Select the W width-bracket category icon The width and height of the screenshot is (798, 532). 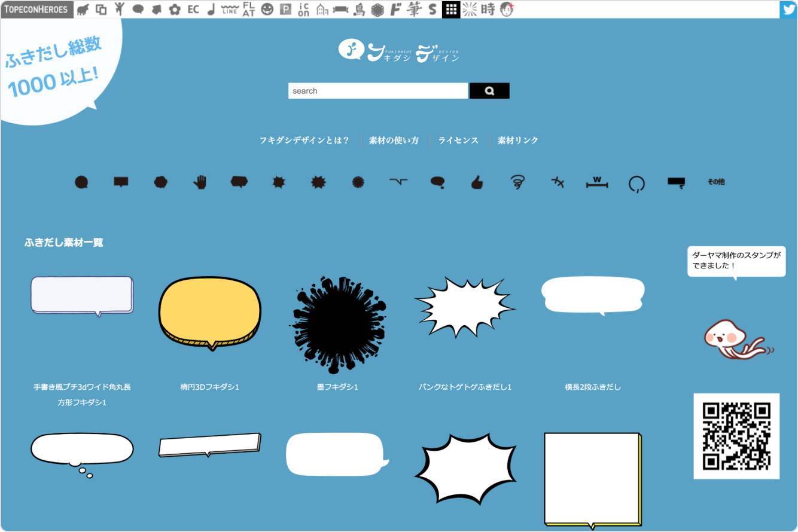click(597, 182)
